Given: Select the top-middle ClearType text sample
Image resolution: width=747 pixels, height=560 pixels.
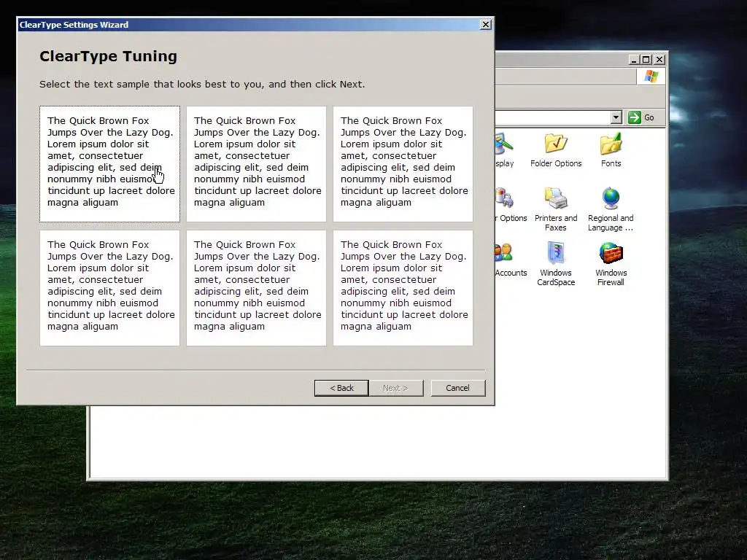Looking at the screenshot, I should [x=256, y=164].
